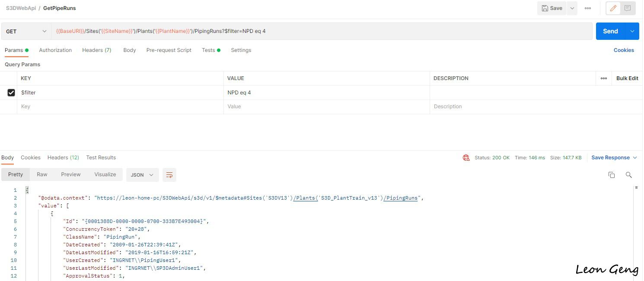644x281 pixels.
Task: Click the "DateCreated" JSON line
Action: coord(122,245)
